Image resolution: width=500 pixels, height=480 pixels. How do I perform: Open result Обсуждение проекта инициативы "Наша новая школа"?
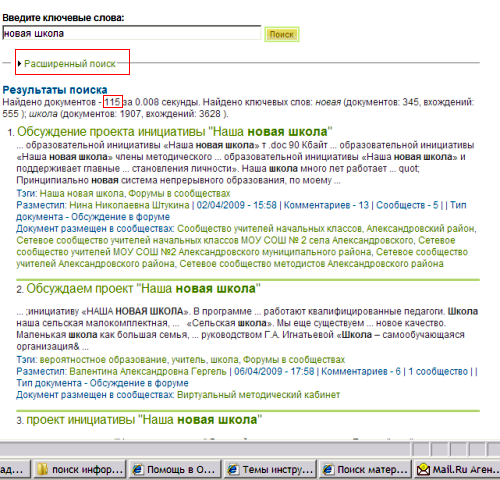(x=175, y=132)
